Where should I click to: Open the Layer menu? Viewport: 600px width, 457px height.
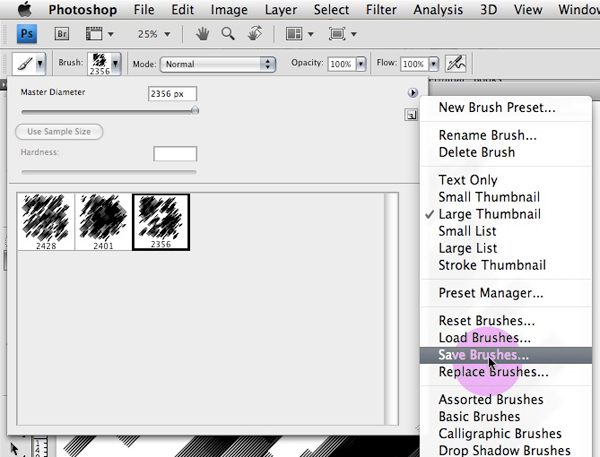coord(280,10)
